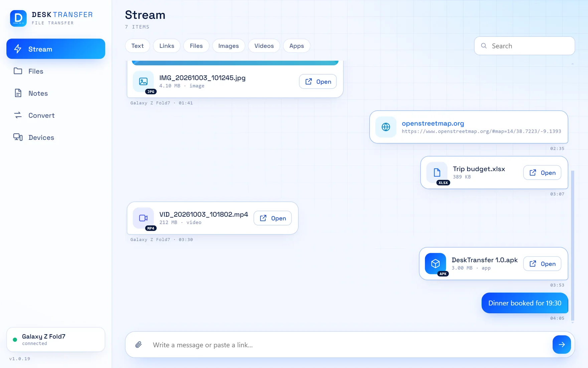Screen dimensions: 588x368
Task: Click the XLSX document icon
Action: 437,173
